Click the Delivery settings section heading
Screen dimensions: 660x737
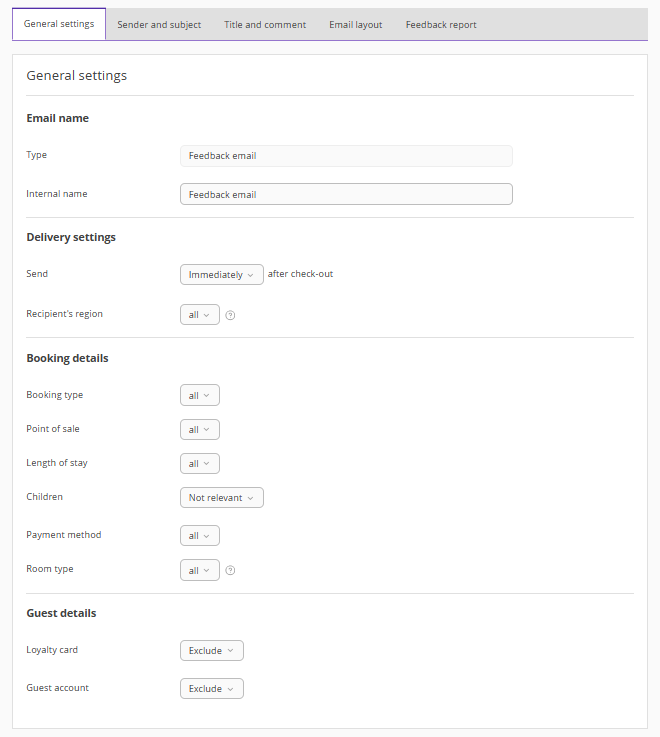(71, 238)
